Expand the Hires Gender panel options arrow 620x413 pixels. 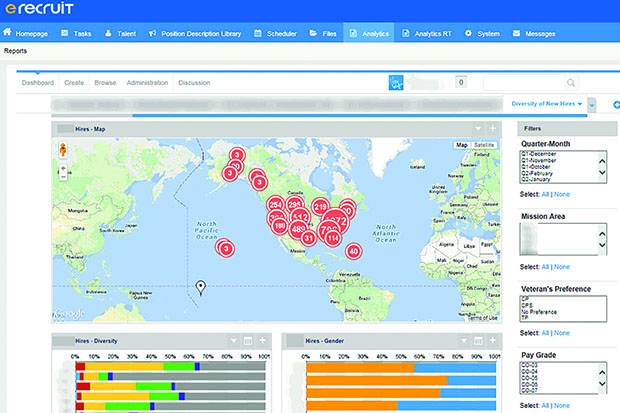[x=462, y=342]
